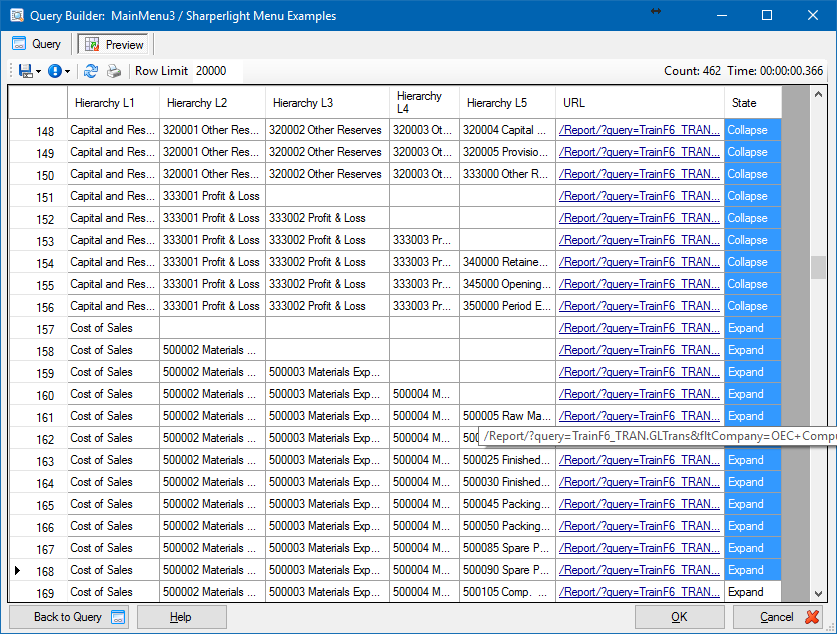Click the Expand state cell in row 157

(753, 328)
